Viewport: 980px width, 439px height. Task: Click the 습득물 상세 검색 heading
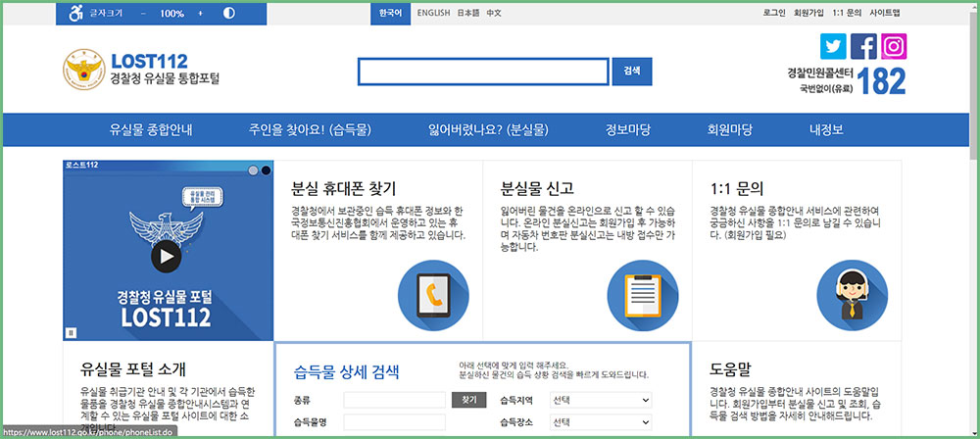click(347, 372)
